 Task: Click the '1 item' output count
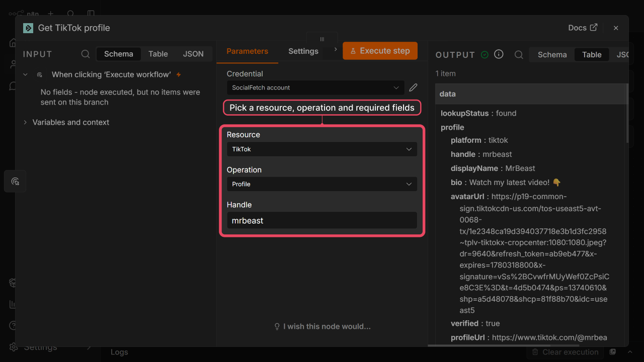click(445, 73)
